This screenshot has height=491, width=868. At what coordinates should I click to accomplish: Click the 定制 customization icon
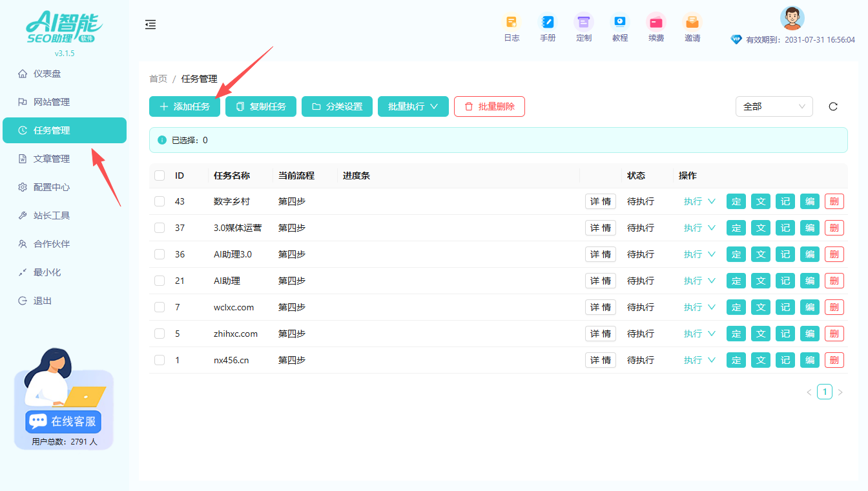(x=584, y=23)
